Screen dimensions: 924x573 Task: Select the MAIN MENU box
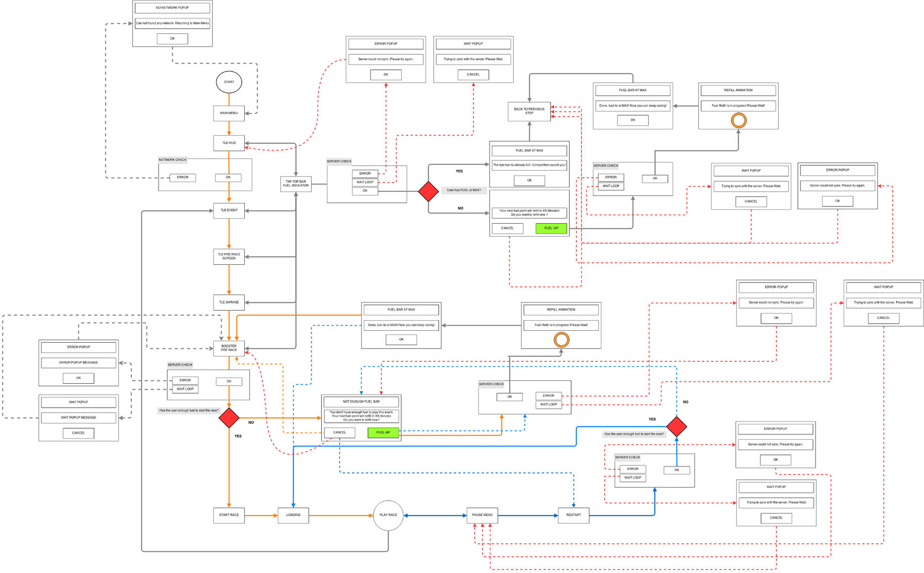[228, 113]
